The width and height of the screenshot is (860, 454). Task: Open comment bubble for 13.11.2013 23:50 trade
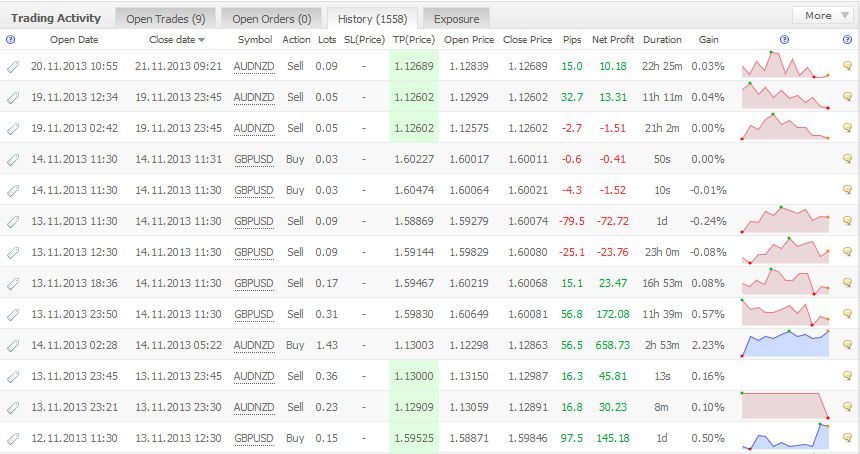[848, 314]
